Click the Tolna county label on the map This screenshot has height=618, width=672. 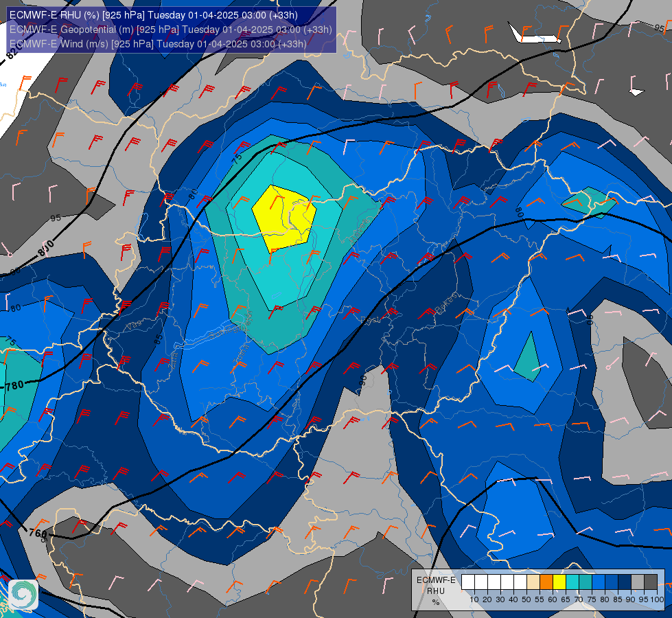click(240, 353)
